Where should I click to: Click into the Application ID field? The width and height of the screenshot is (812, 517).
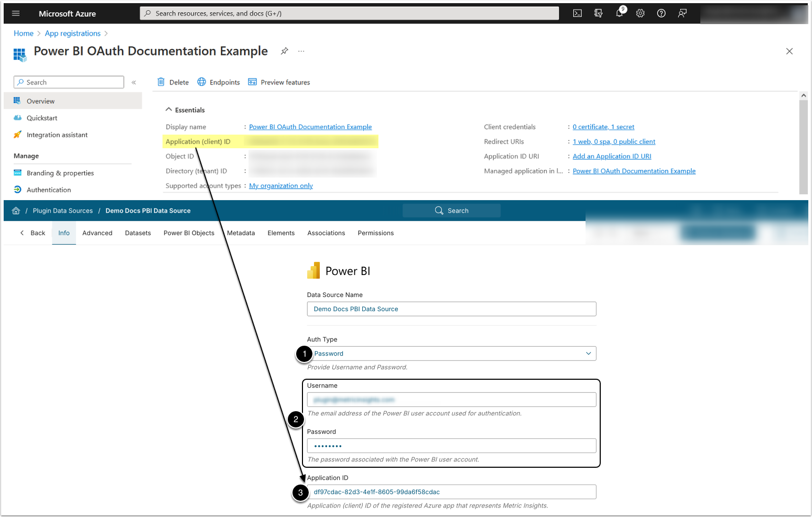[451, 492]
